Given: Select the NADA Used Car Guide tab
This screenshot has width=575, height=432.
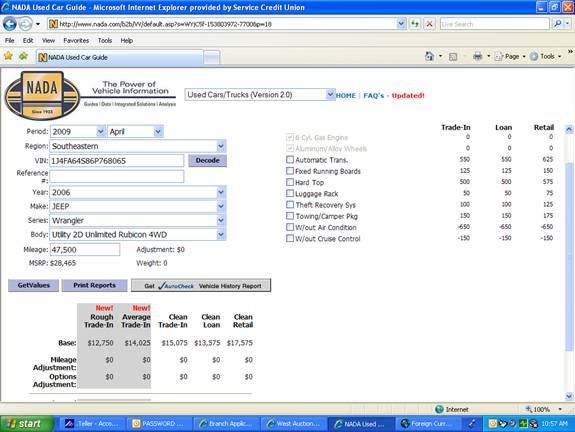Looking at the screenshot, I should 120,58.
